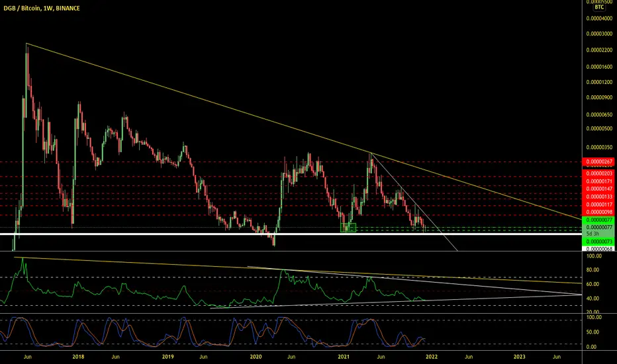Image resolution: width=617 pixels, height=364 pixels.
Task: Select the 0.00000098 red price label
Action: point(599,212)
